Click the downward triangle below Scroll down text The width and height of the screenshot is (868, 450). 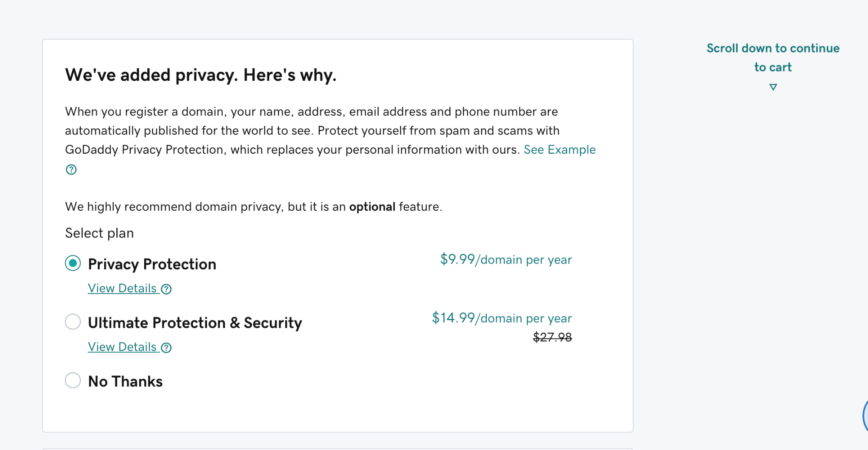pos(773,87)
